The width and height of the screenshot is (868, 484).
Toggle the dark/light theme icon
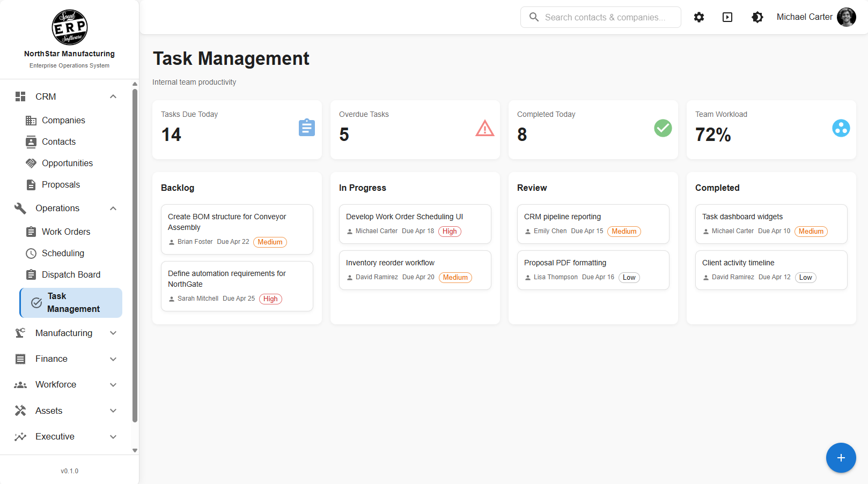(x=757, y=17)
